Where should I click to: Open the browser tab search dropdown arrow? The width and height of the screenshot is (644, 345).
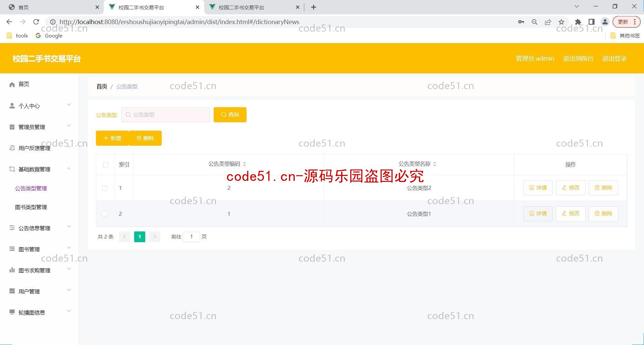[577, 6]
